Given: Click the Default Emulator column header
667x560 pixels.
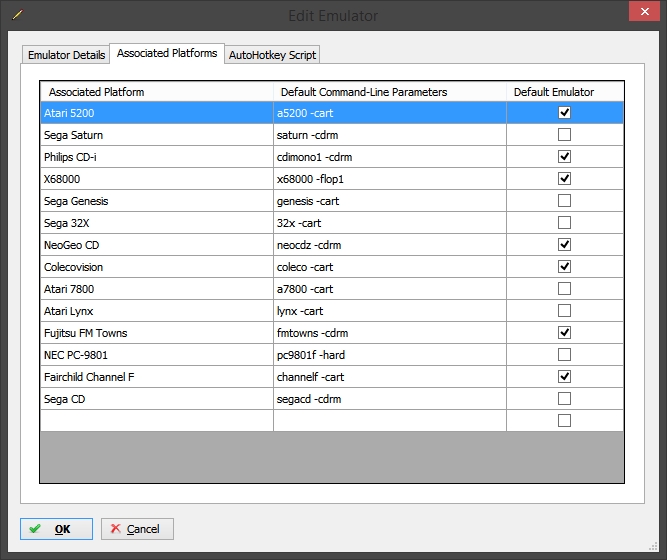Looking at the screenshot, I should 565,92.
